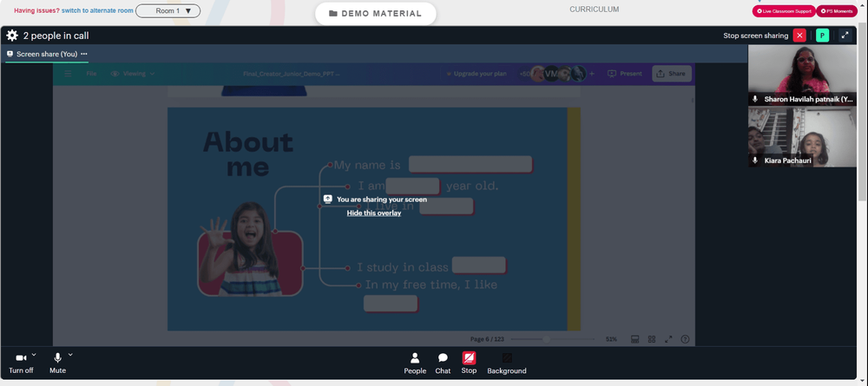Open Canva grid view icon
This screenshot has height=386, width=868.
coord(652,339)
